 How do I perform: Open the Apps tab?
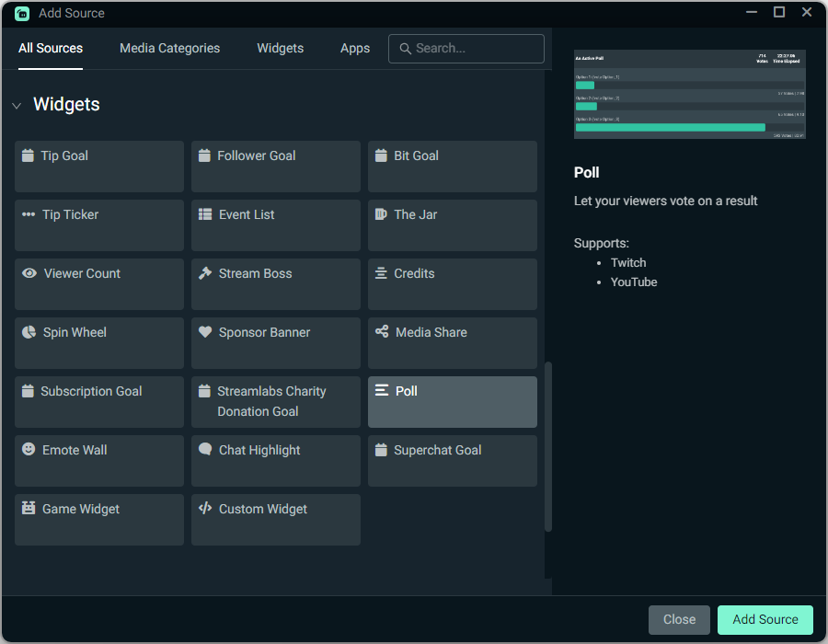355,48
